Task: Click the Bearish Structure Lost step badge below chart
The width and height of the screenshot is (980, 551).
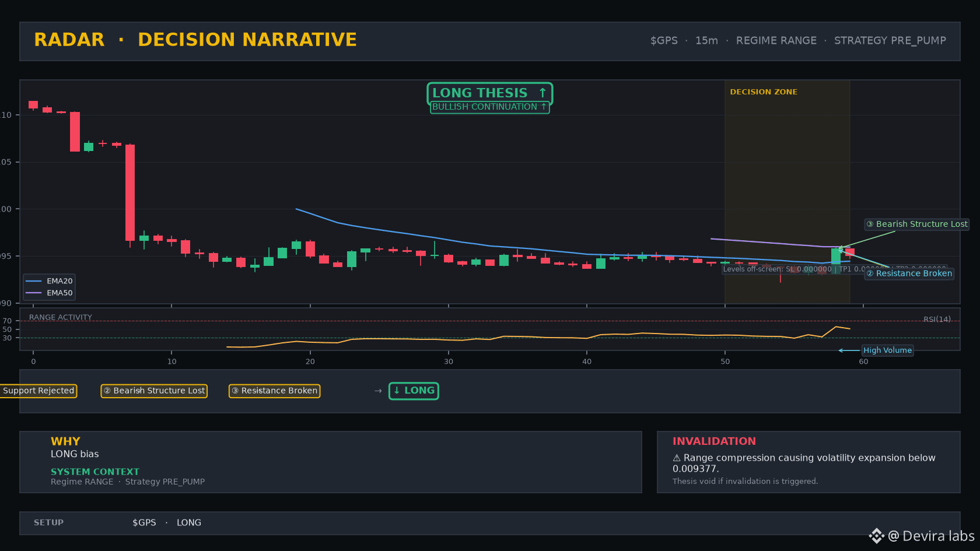Action: pos(154,391)
